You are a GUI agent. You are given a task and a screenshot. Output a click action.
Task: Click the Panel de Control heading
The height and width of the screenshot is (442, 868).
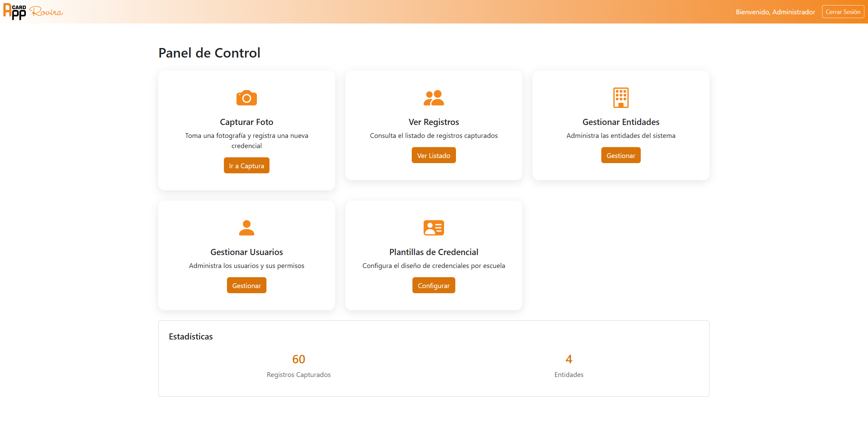point(209,52)
